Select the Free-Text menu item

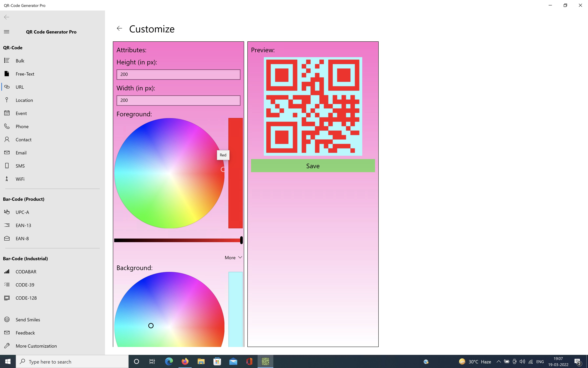pos(52,74)
